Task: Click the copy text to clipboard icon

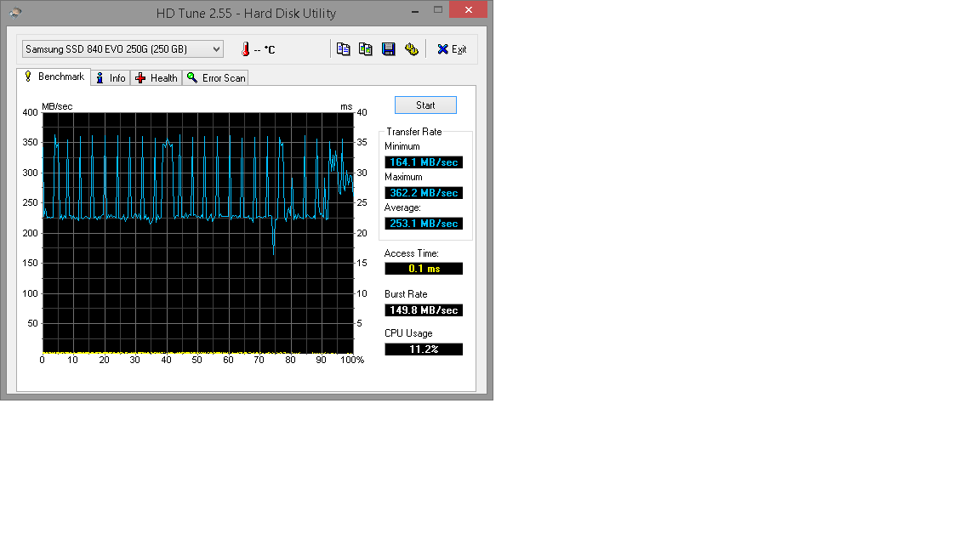Action: [x=343, y=48]
